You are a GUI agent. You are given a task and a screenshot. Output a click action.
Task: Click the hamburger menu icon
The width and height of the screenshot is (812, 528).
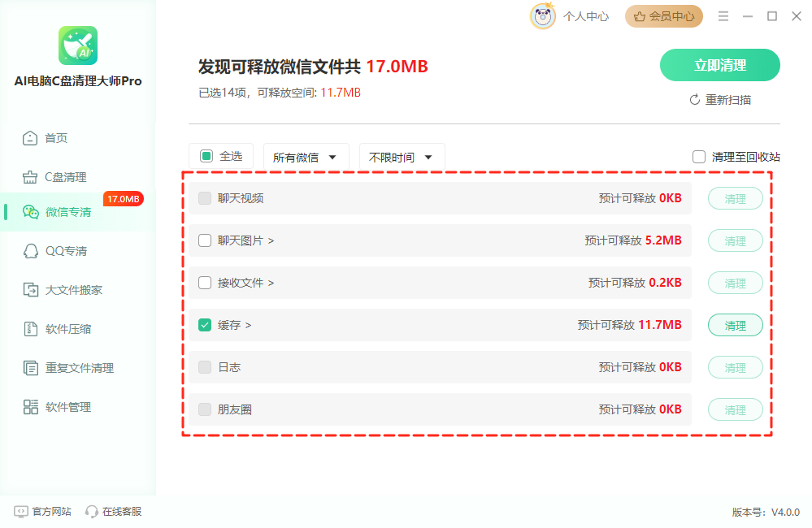723,16
